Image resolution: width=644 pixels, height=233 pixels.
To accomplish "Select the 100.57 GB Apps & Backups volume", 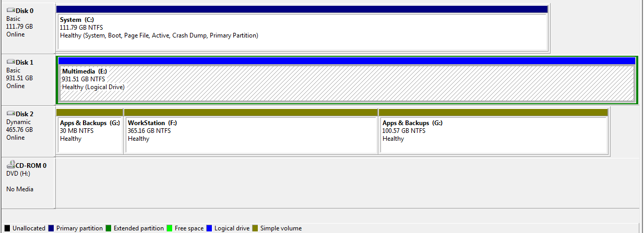I will point(494,134).
